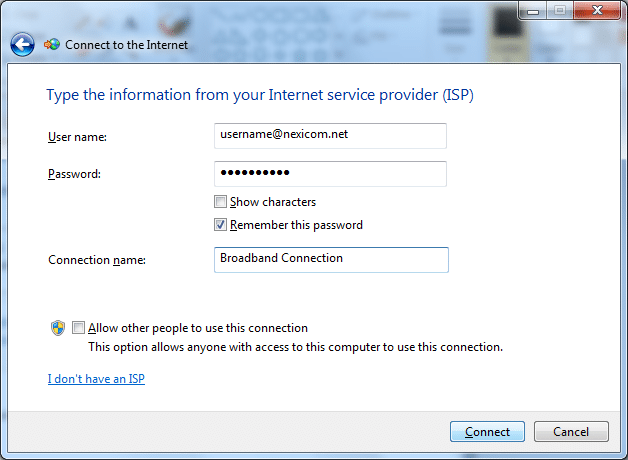Screen dimensions: 628x460
Task: Tick Allow other people to use this connection
Action: pyautogui.click(x=78, y=327)
